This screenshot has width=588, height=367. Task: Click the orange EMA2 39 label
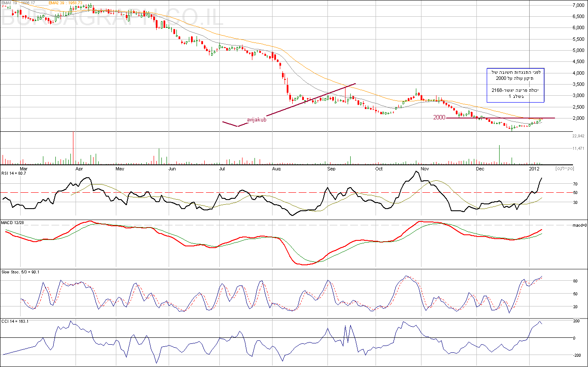pos(61,3)
